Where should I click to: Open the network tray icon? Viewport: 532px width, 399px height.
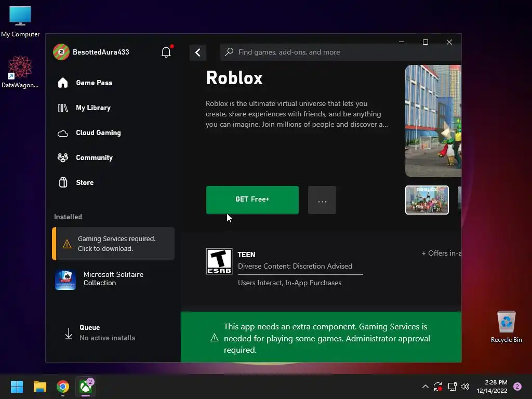point(452,387)
